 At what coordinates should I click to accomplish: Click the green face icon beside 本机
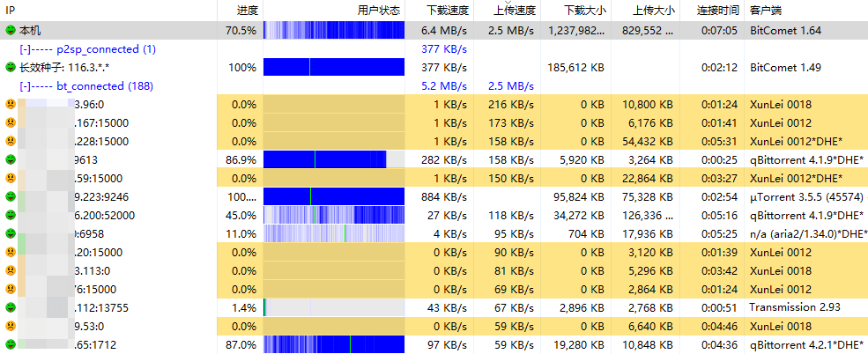pos(11,30)
